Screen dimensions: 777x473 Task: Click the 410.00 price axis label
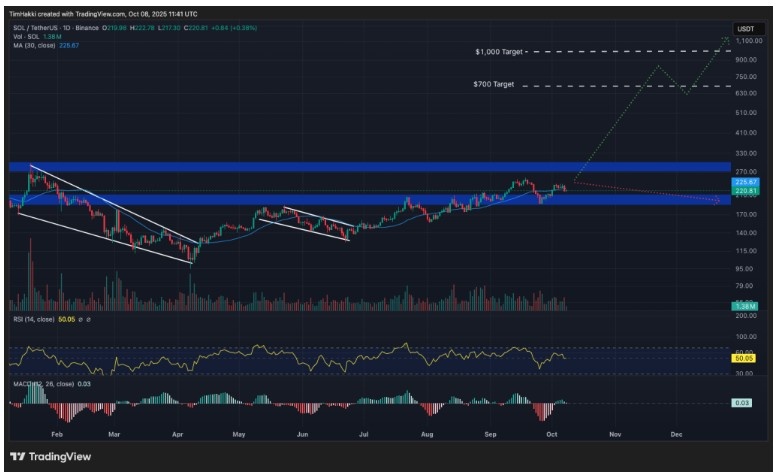click(746, 133)
